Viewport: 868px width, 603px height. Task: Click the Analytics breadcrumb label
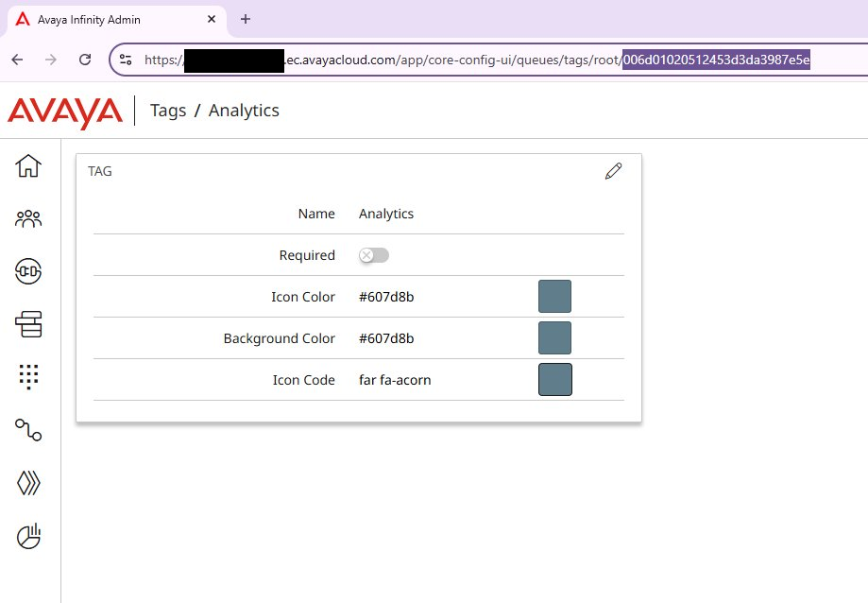[244, 111]
